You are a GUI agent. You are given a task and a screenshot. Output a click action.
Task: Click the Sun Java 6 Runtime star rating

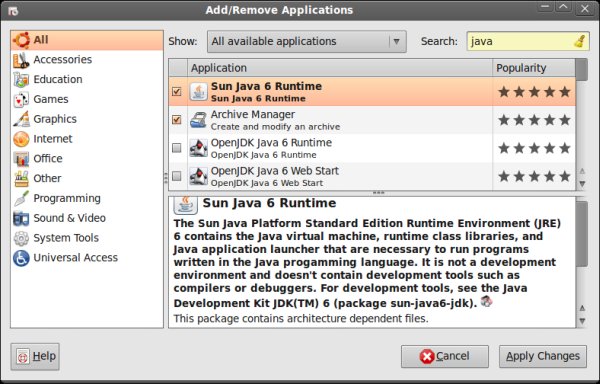[x=534, y=92]
